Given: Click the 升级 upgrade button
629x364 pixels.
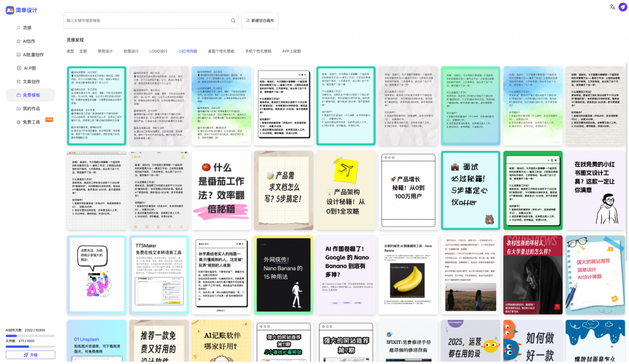Looking at the screenshot, I should pyautogui.click(x=30, y=354).
